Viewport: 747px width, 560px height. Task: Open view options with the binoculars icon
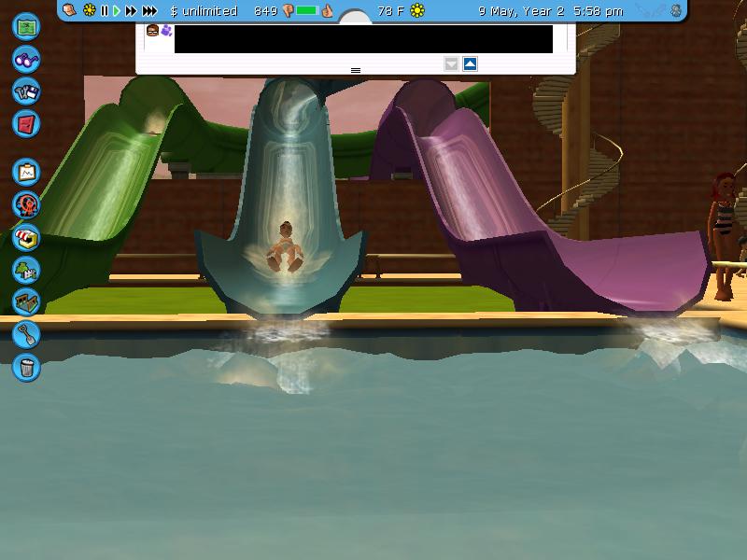pyautogui.click(x=26, y=59)
